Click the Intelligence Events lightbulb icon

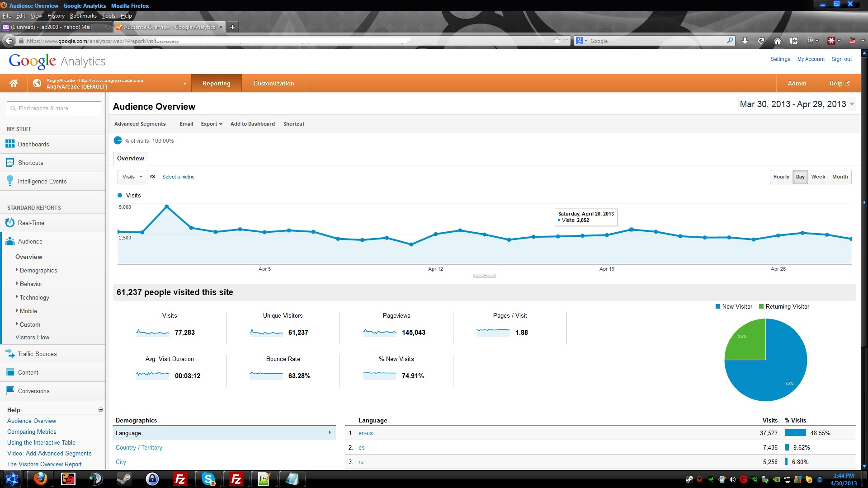point(10,181)
